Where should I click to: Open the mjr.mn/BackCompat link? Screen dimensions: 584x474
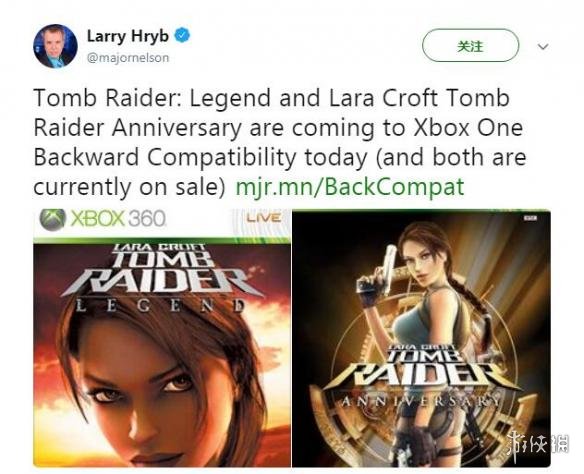350,187
